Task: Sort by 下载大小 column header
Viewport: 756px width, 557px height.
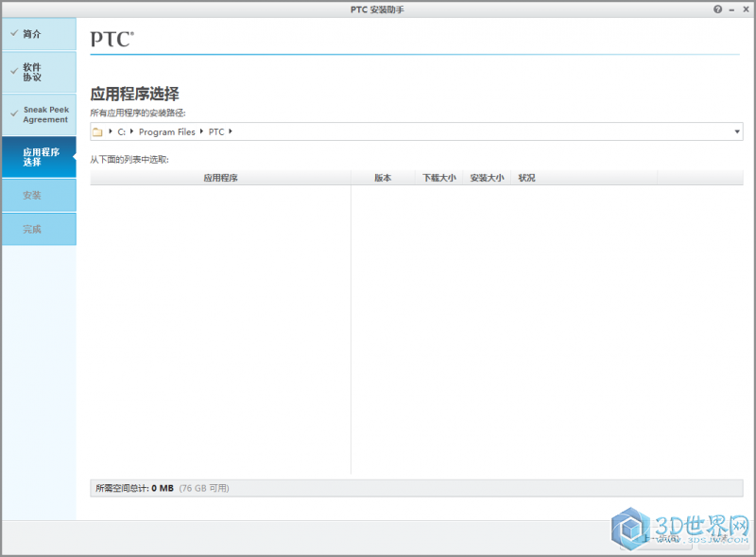Action: [x=439, y=178]
